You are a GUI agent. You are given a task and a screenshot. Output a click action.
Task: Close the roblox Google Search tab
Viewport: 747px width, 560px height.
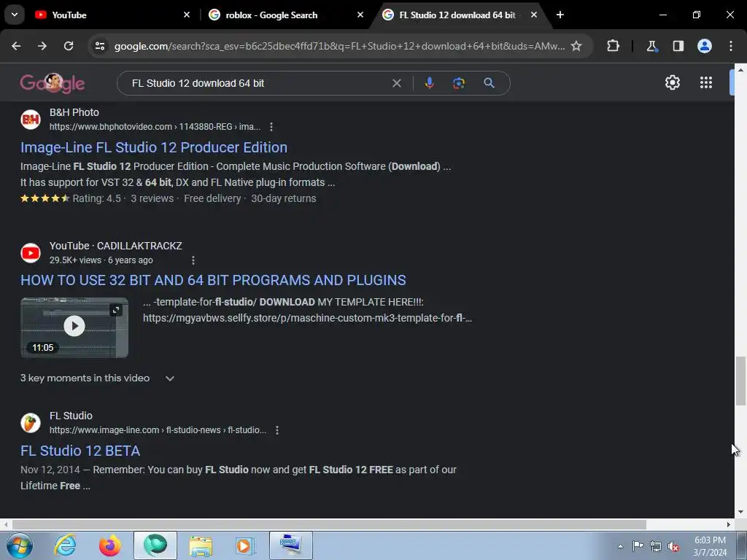[x=360, y=15]
